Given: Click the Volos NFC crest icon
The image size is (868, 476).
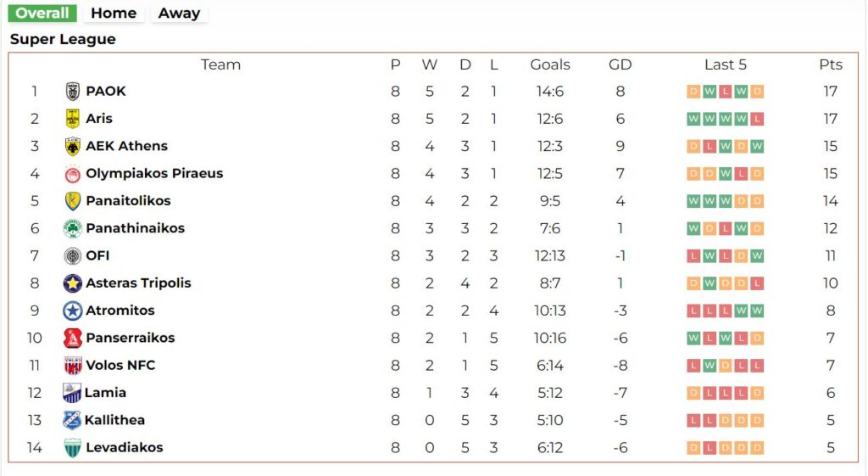Looking at the screenshot, I should point(73,366).
